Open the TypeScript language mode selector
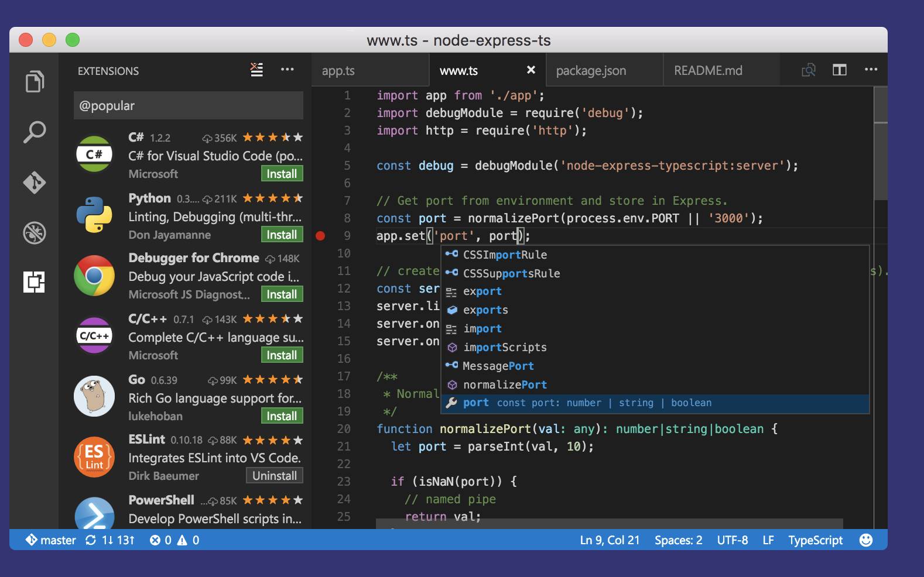 click(x=815, y=540)
